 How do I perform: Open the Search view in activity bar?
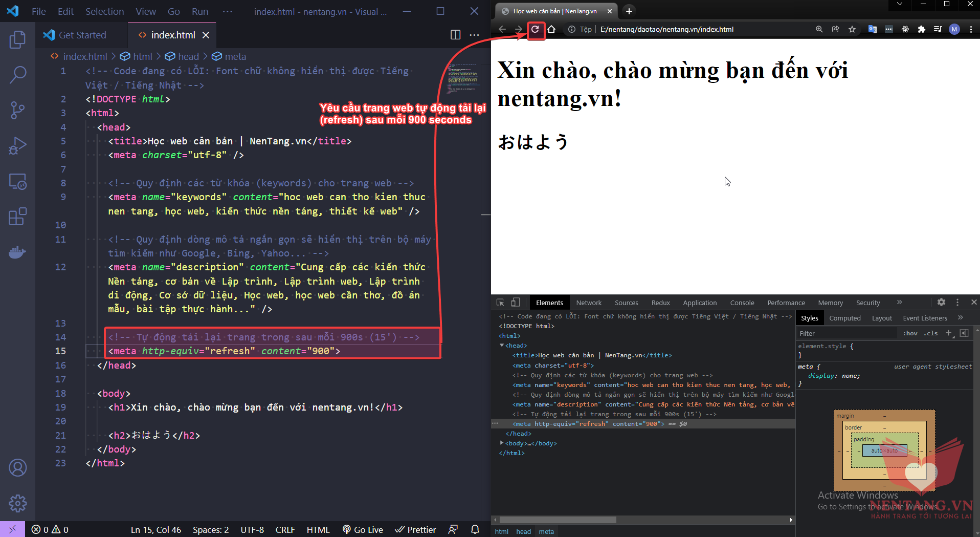(x=17, y=75)
